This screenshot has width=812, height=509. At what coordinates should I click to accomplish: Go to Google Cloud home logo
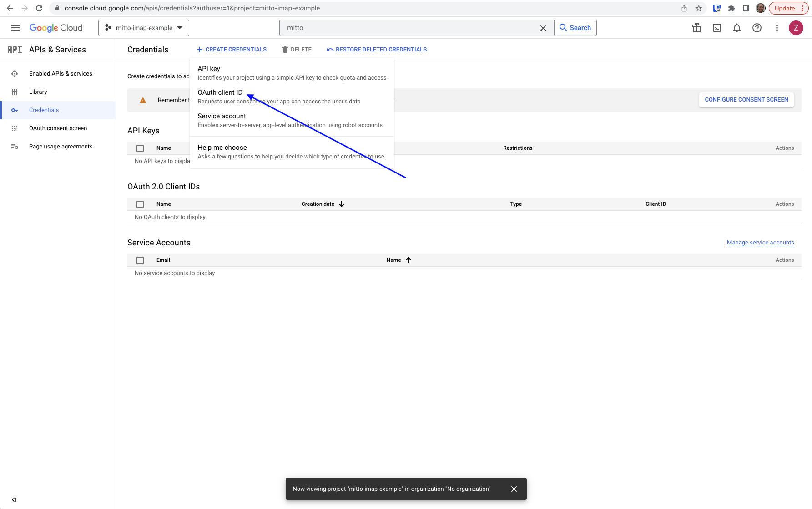click(56, 28)
